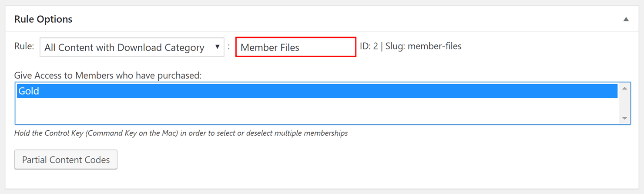Viewport: 644px width, 194px height.
Task: Click the colon separator after the Rule dropdown
Action: [229, 46]
